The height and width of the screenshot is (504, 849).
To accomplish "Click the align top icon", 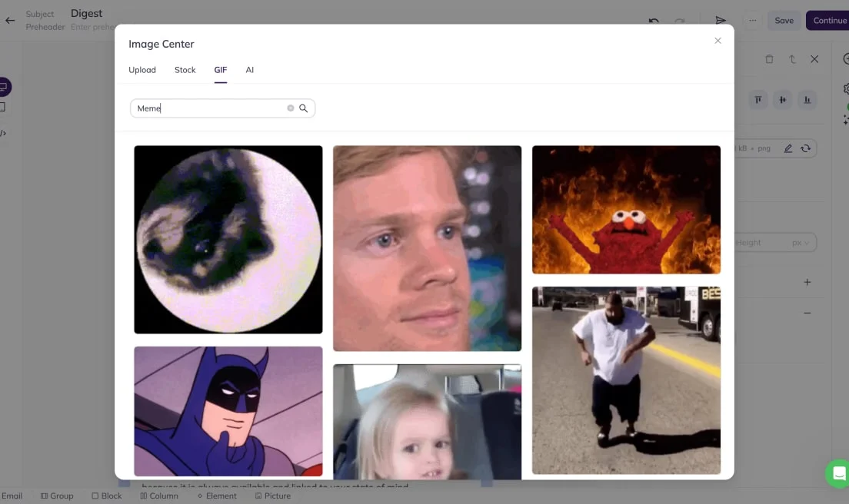I will (x=758, y=100).
